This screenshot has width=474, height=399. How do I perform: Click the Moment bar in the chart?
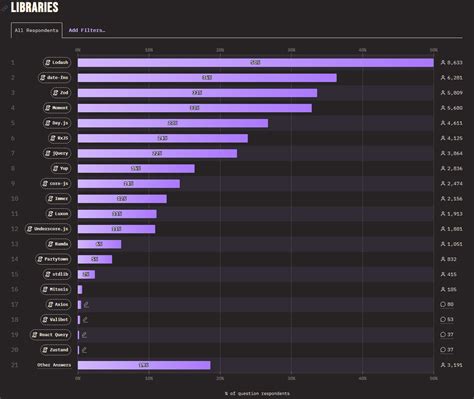click(195, 108)
